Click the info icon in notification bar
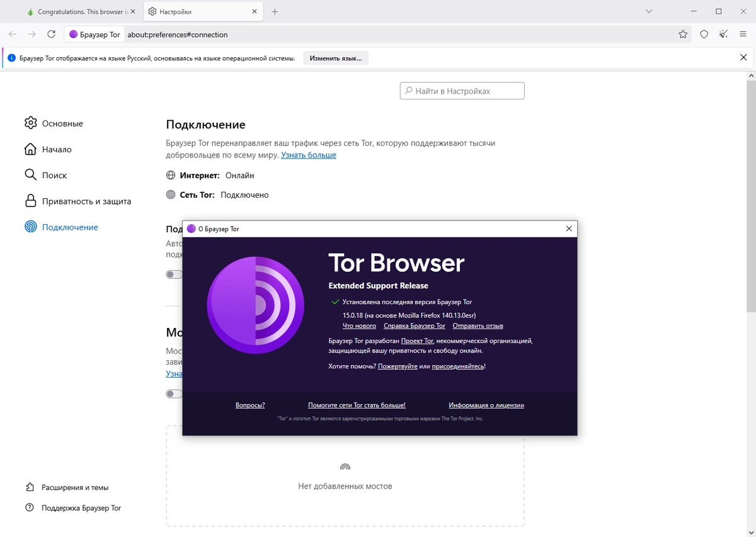Image resolution: width=756 pixels, height=537 pixels. pyautogui.click(x=11, y=58)
